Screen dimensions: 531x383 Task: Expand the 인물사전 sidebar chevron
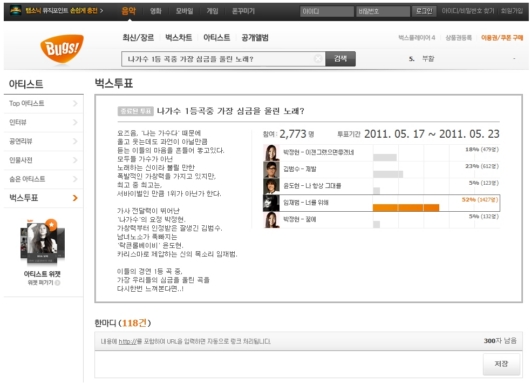pyautogui.click(x=75, y=160)
